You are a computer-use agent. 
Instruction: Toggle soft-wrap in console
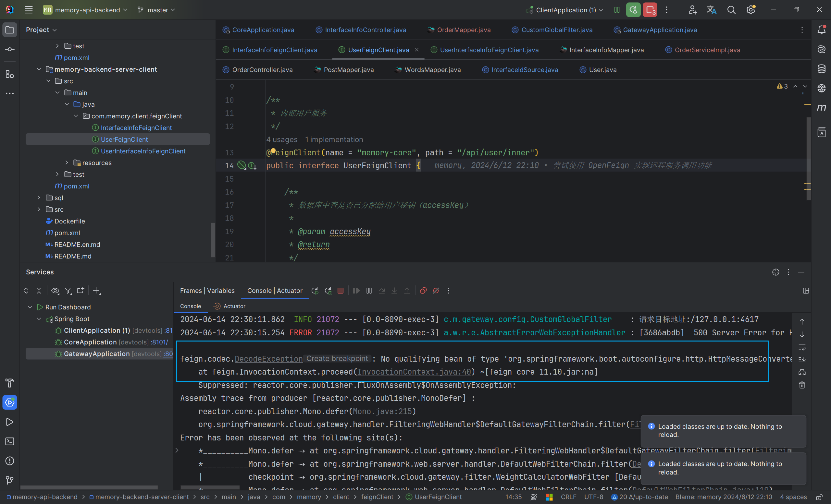(x=802, y=347)
